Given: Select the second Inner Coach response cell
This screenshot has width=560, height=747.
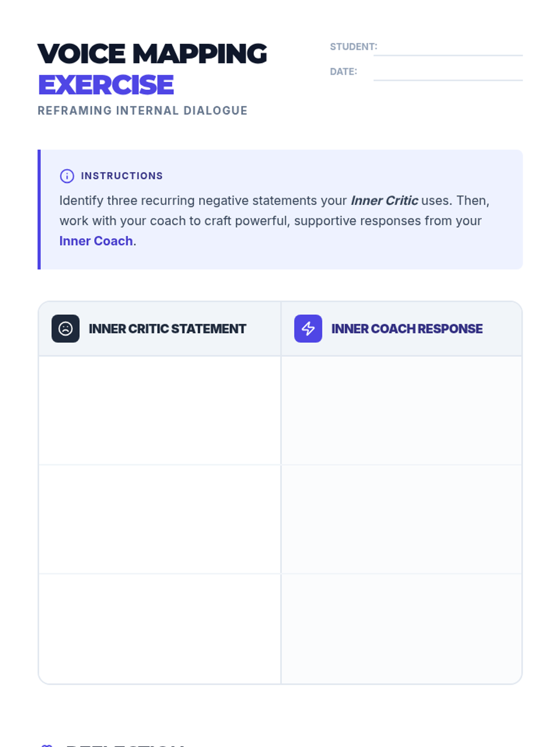Looking at the screenshot, I should tap(401, 519).
